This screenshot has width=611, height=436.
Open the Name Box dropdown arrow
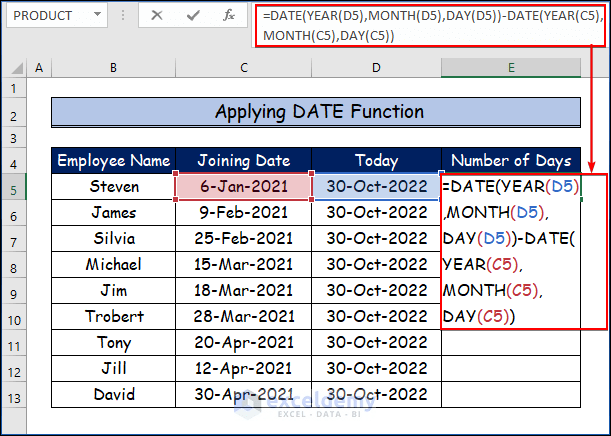[x=97, y=15]
